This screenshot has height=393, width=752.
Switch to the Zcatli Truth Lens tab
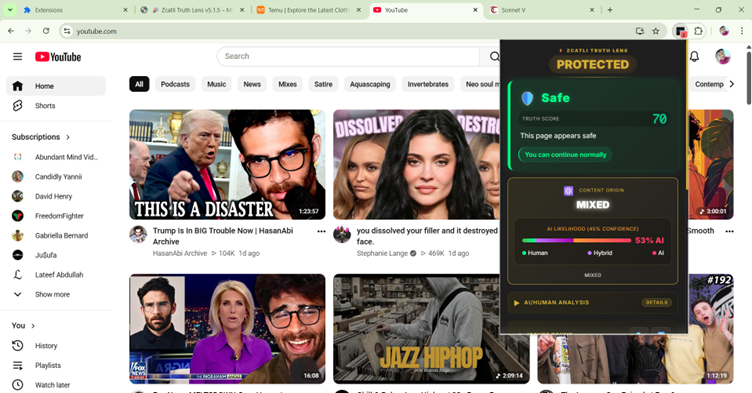192,10
